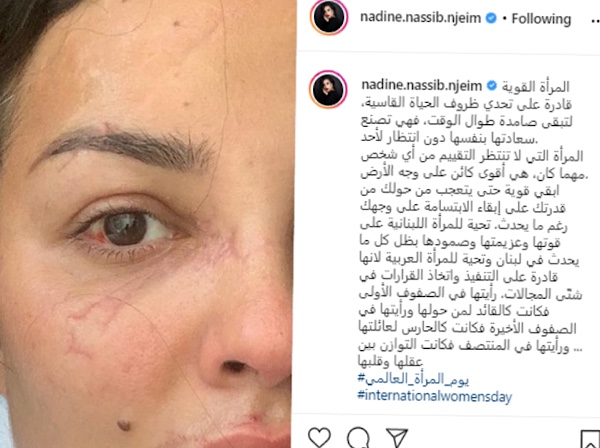
Task: Save post with the bookmark icon
Action: coord(590,439)
